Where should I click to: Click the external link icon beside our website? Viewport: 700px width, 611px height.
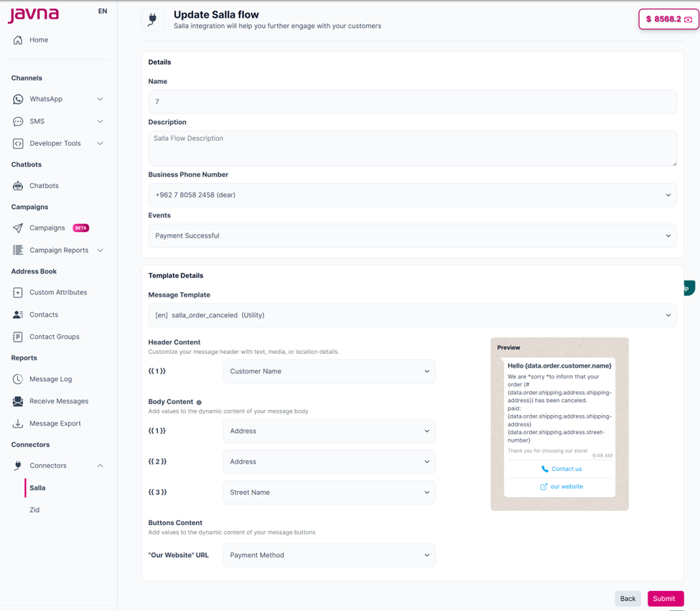543,487
